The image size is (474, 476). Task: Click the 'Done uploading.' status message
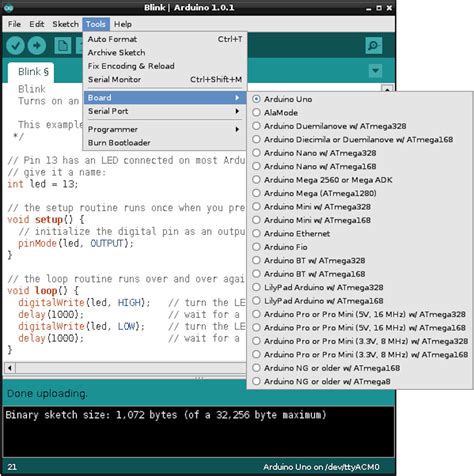click(x=47, y=393)
